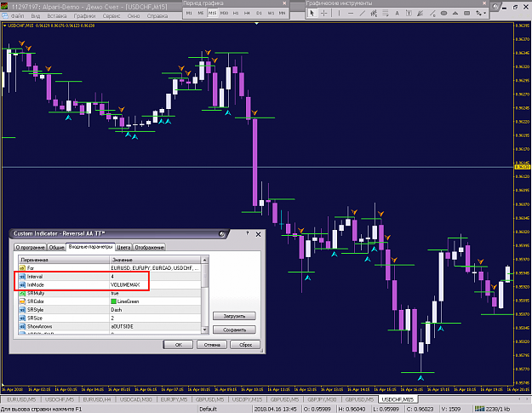Click the Сброс button

coord(245,344)
